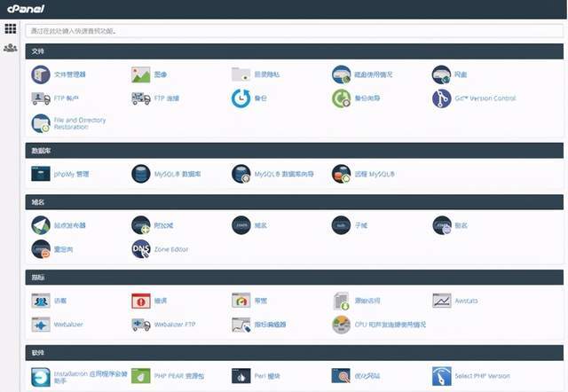Click the Subdomains (子域) link

tap(361, 225)
